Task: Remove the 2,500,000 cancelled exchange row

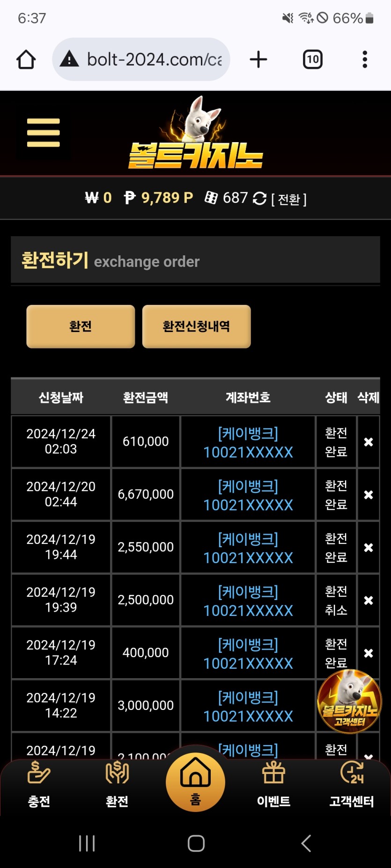Action: [x=369, y=600]
